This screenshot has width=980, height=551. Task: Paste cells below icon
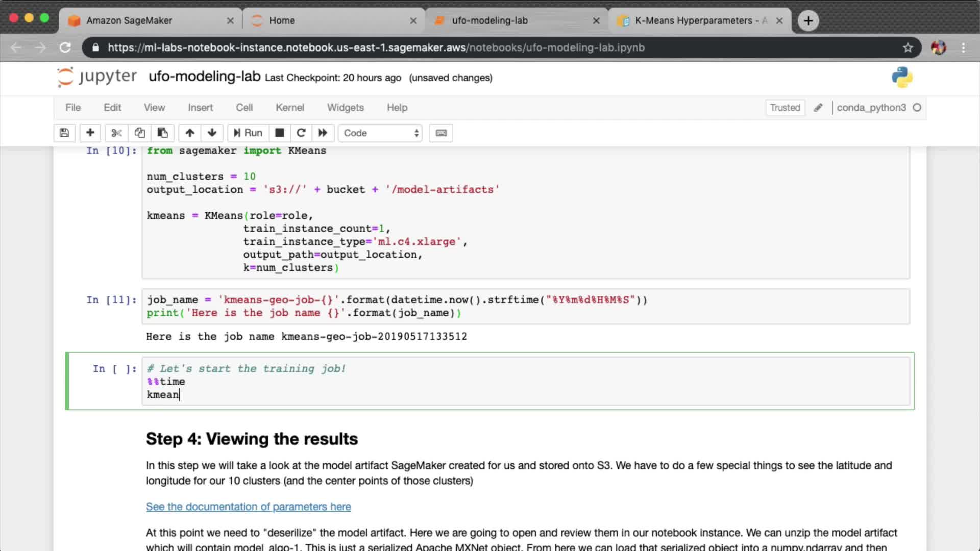point(162,133)
